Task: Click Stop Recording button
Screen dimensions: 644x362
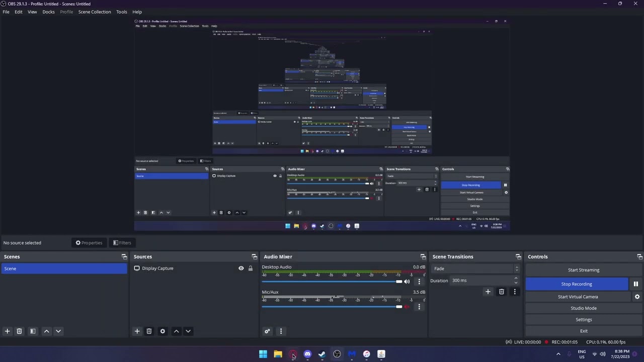Action: coord(576,284)
